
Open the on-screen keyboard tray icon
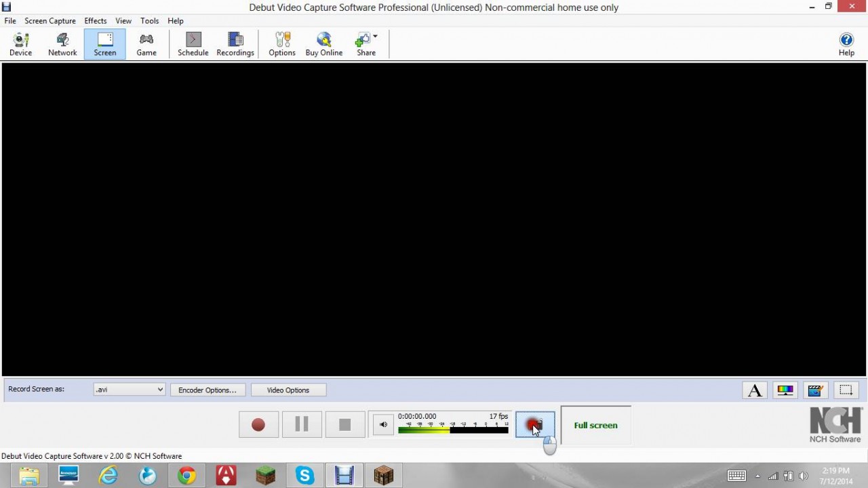(x=737, y=476)
